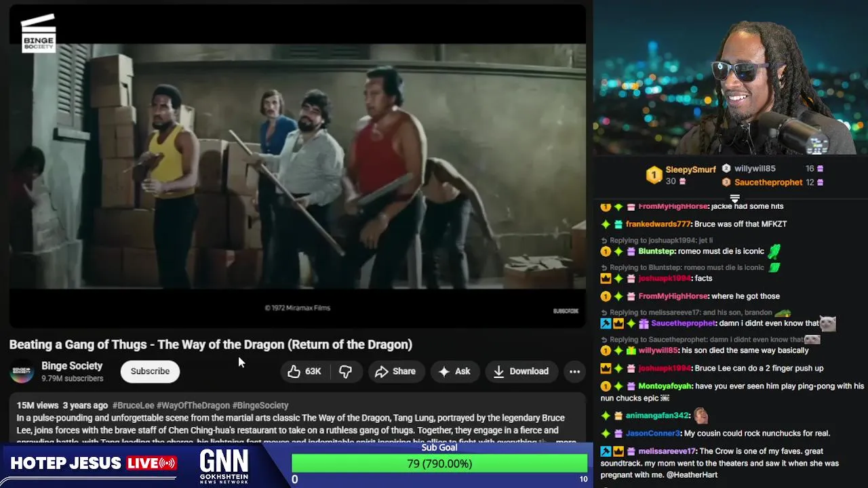
Task: Click the video player frame
Action: click(298, 166)
